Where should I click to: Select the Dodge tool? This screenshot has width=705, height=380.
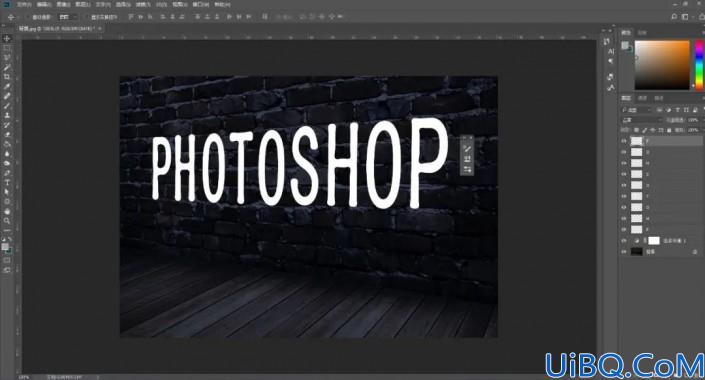coord(7,163)
